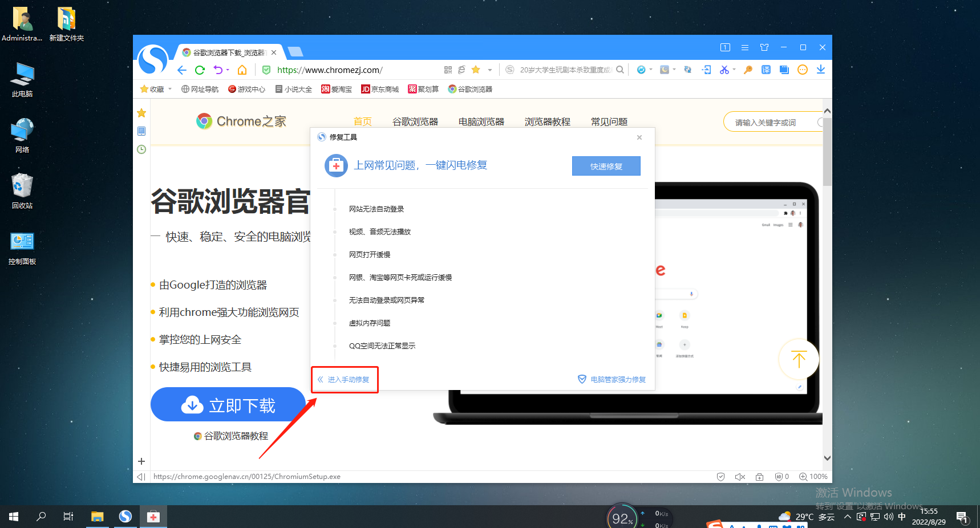
Task: Select the 网站无法自动登录 issue row
Action: (x=376, y=209)
